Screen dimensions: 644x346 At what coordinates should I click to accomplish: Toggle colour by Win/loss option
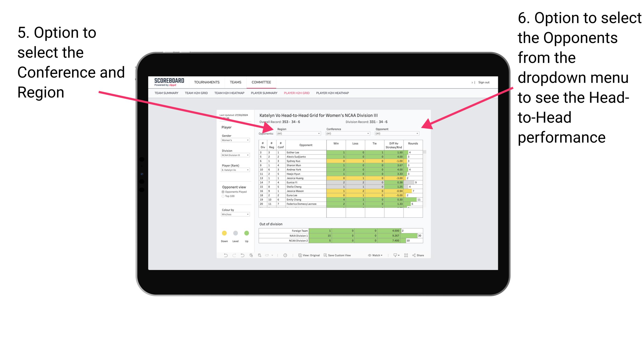point(234,215)
